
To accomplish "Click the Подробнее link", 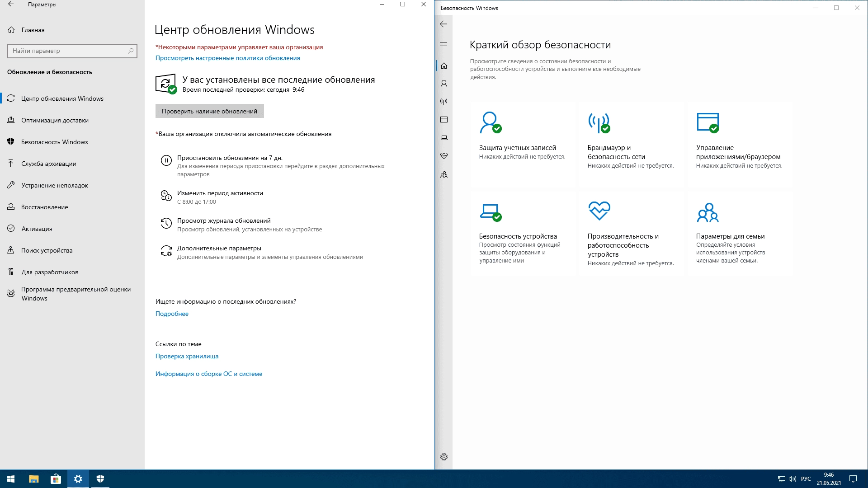I will pos(172,314).
